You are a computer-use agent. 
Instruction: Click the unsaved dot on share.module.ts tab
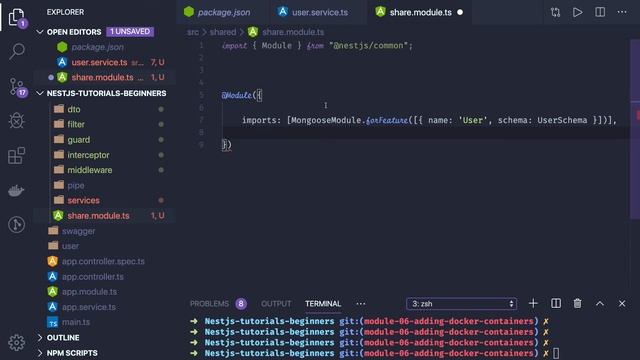point(460,12)
